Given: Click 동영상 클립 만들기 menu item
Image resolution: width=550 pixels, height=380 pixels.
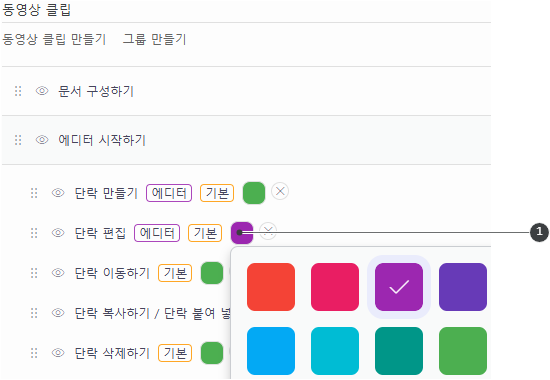Looking at the screenshot, I should 54,39.
